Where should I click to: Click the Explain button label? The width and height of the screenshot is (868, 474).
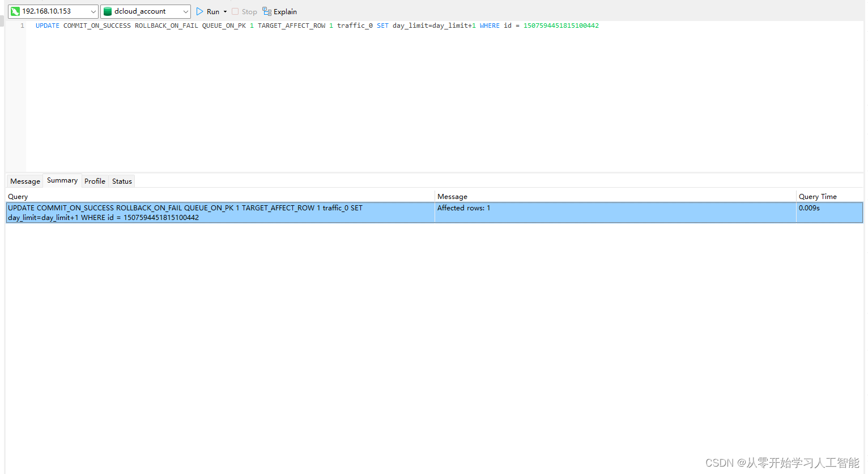(285, 11)
